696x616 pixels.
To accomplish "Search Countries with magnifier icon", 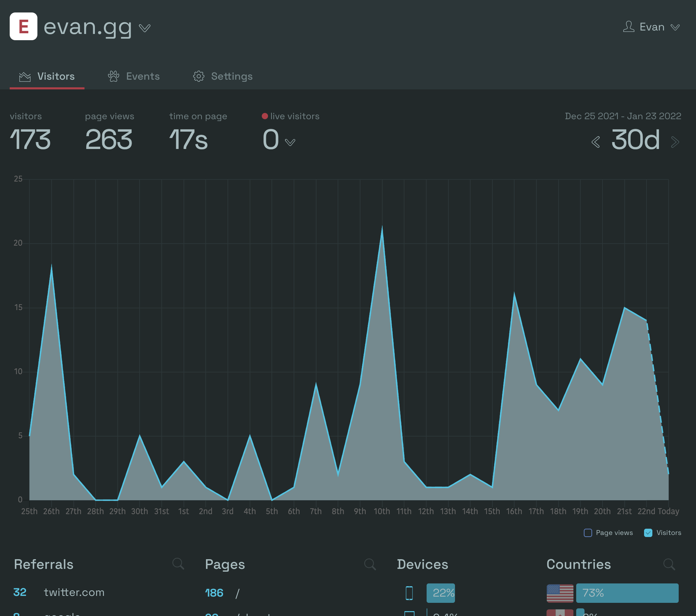I will click(x=669, y=564).
